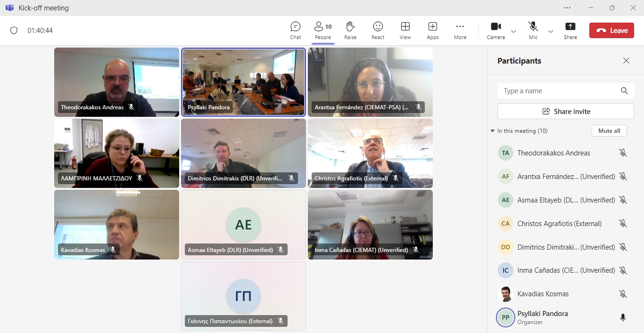Click the IC avatar in participants list
Image resolution: width=644 pixels, height=333 pixels.
pyautogui.click(x=505, y=270)
